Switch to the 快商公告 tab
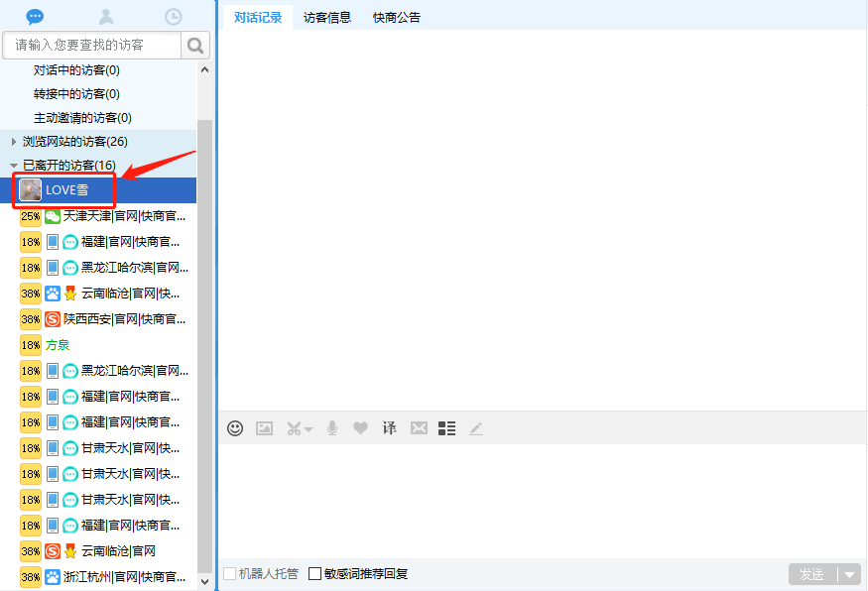 click(x=397, y=17)
